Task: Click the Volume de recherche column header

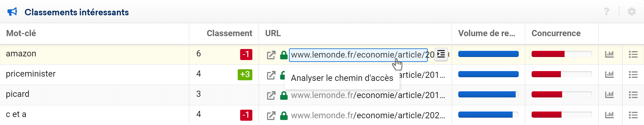Action: (487, 33)
